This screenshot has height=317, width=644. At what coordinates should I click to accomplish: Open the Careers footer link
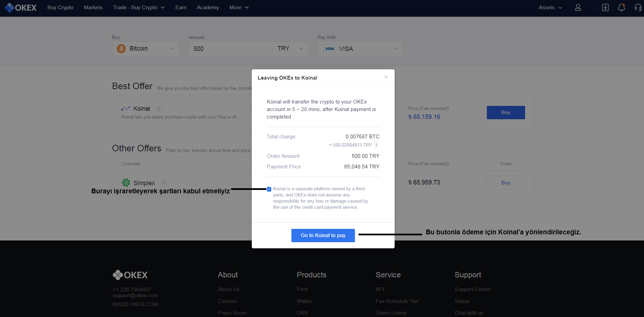pos(227,301)
